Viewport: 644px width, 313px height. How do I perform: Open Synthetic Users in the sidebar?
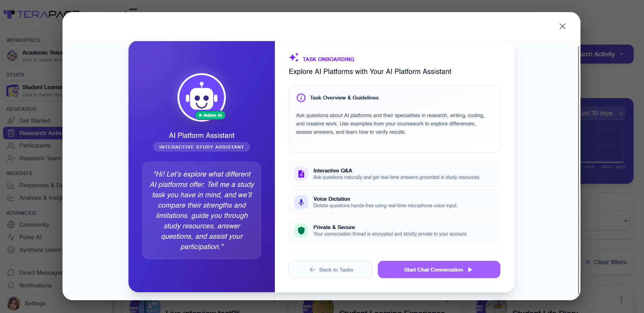(x=40, y=250)
